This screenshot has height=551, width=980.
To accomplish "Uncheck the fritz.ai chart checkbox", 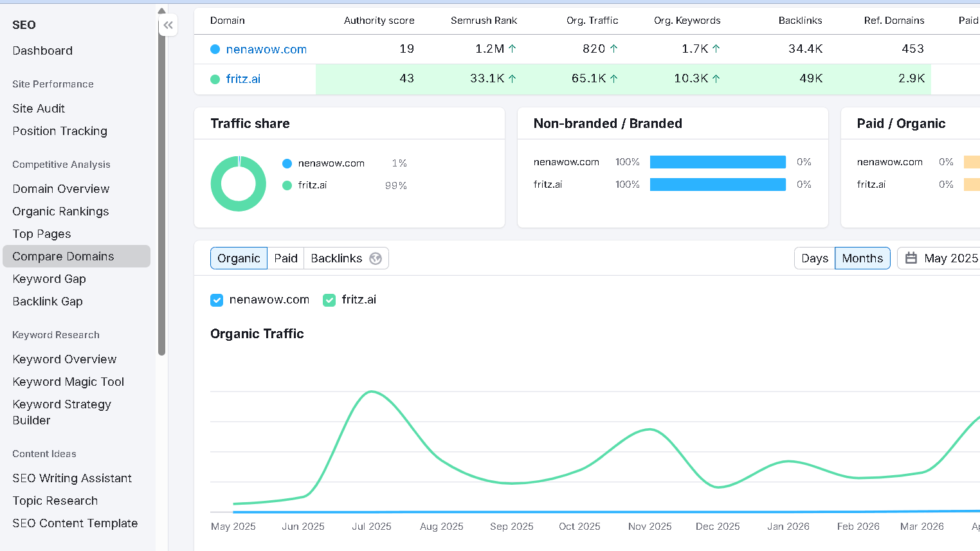I will [x=329, y=300].
